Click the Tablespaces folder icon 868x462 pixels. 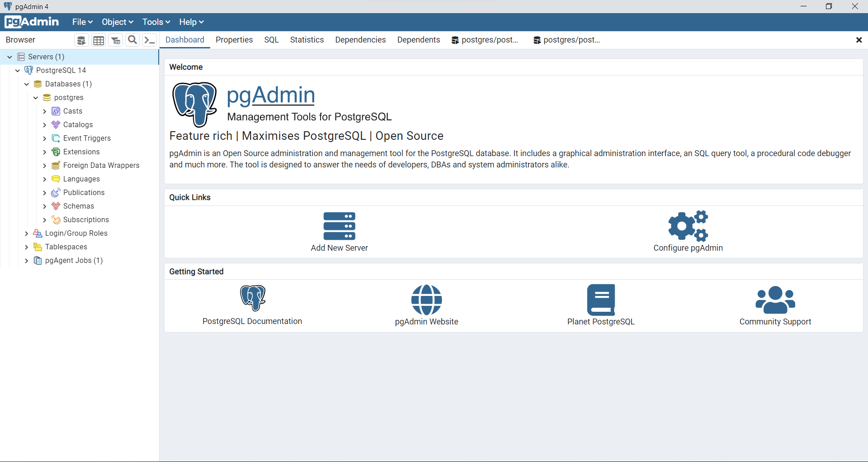pyautogui.click(x=38, y=247)
